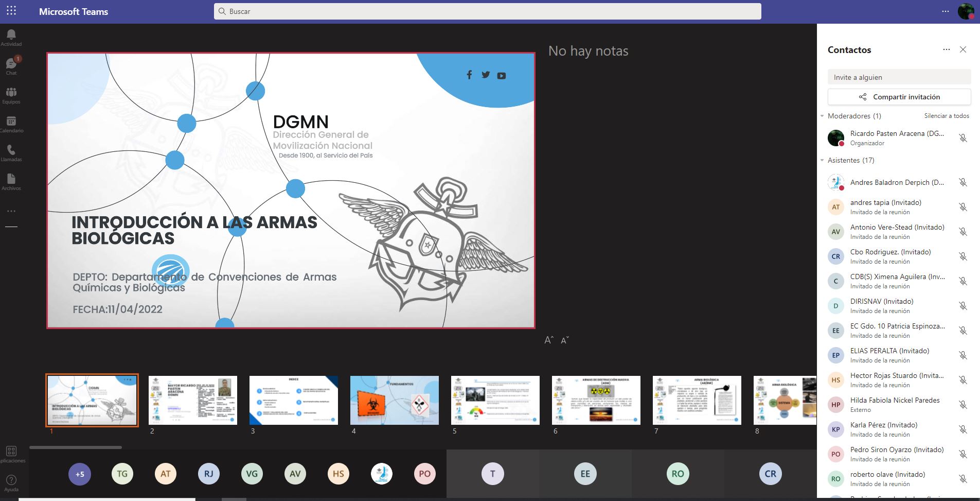980x501 pixels.
Task: Click Silenciar a todos
Action: coord(946,116)
